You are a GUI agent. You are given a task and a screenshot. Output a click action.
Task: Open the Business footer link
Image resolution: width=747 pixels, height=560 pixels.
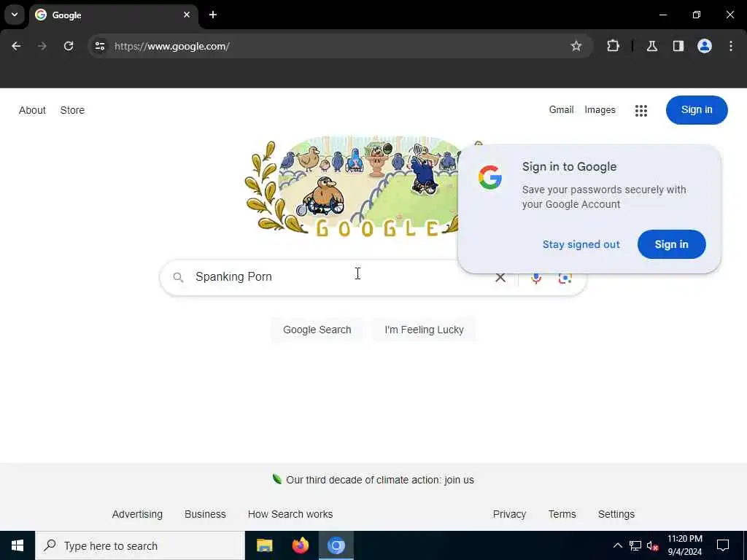tap(205, 514)
